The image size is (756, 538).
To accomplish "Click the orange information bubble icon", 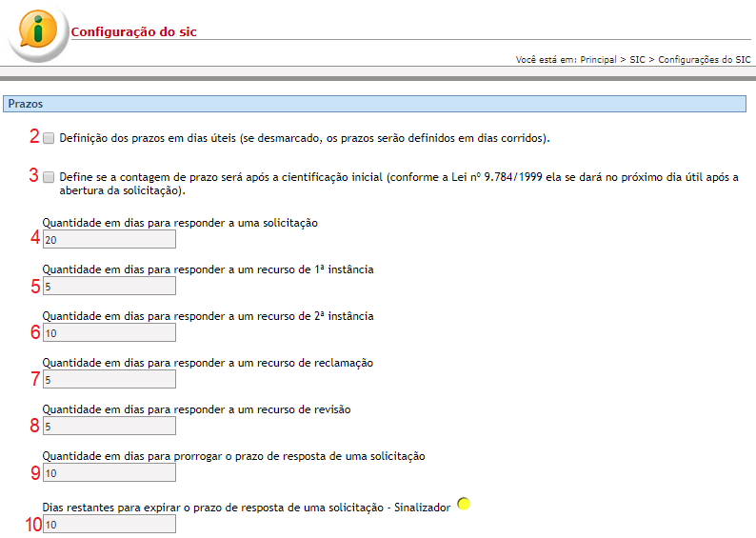I will tap(38, 29).
